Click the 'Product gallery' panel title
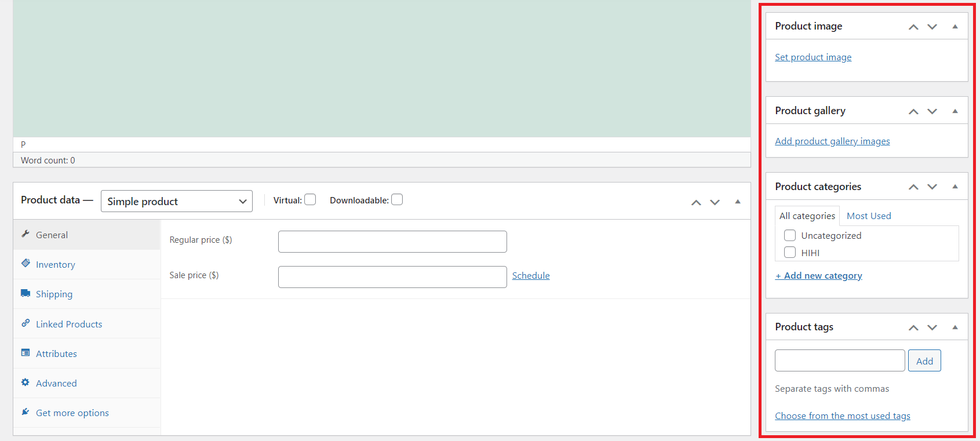This screenshot has width=980, height=441. pyautogui.click(x=810, y=111)
